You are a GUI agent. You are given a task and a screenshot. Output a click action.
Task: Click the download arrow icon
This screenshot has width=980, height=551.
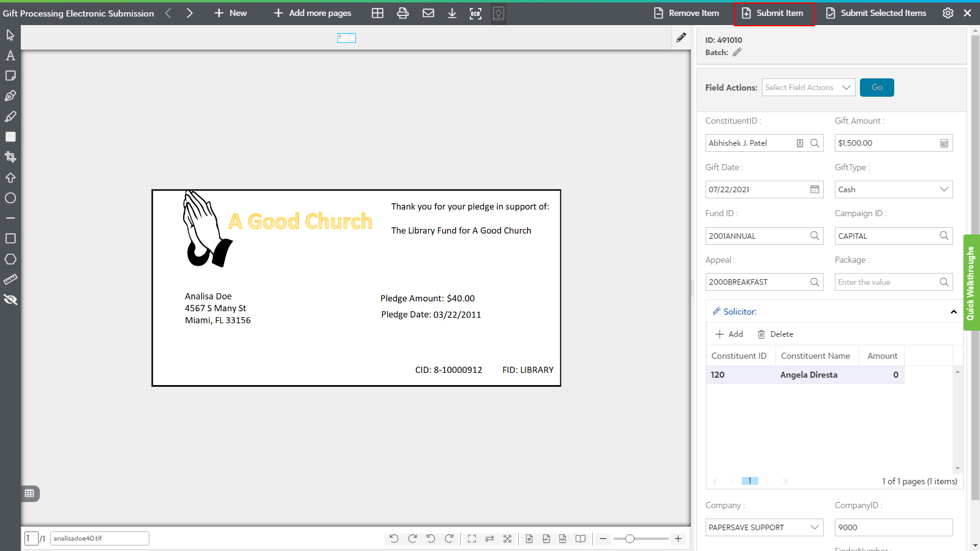(x=452, y=13)
